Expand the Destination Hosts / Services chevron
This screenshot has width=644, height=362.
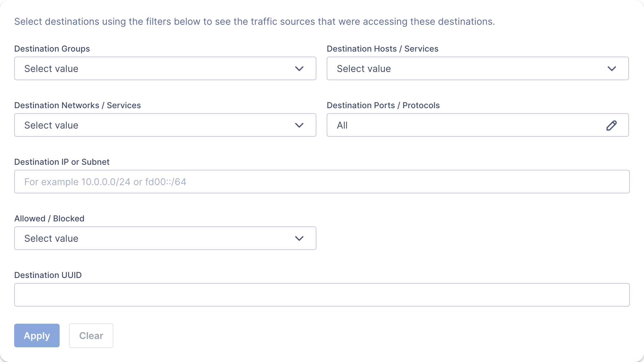[x=612, y=69]
